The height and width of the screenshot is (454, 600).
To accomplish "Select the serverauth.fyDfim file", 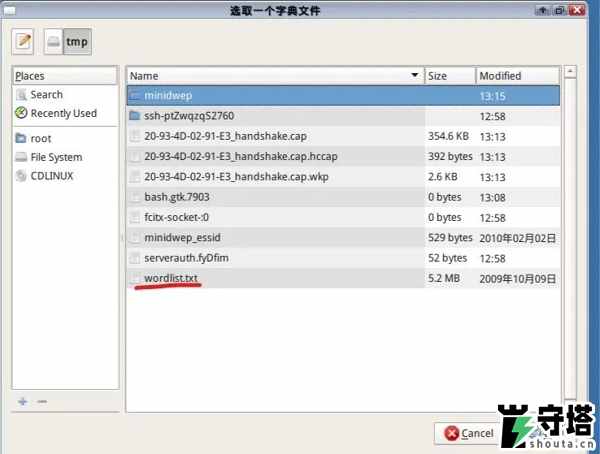I will (x=343, y=258).
